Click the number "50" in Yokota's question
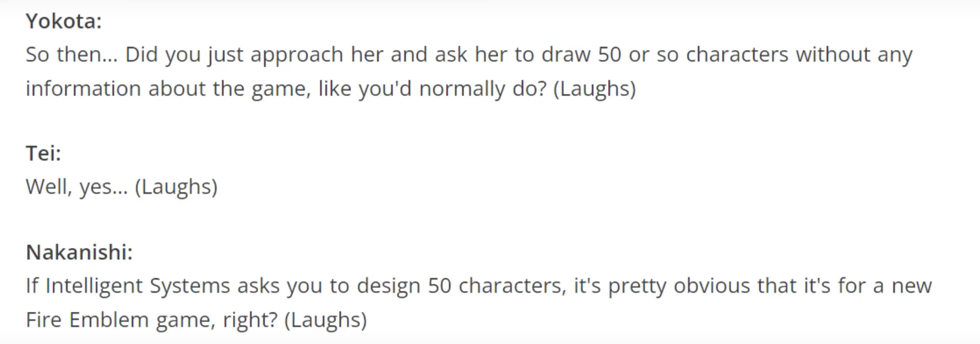This screenshot has width=980, height=344. coord(610,55)
